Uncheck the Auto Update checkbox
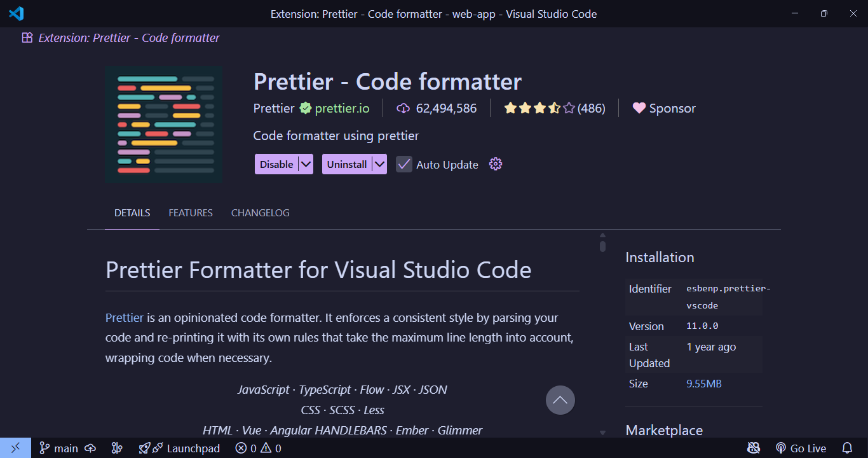This screenshot has height=458, width=868. tap(403, 164)
